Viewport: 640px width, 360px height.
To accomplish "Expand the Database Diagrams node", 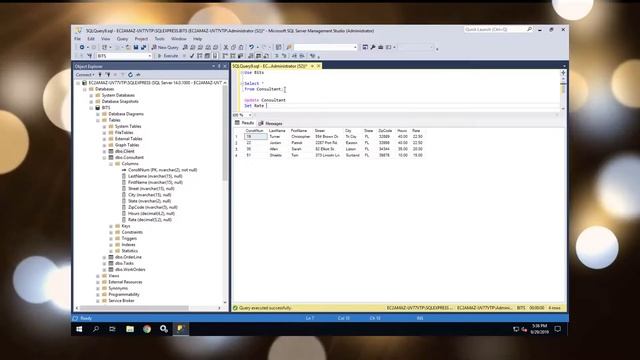I will point(98,114).
